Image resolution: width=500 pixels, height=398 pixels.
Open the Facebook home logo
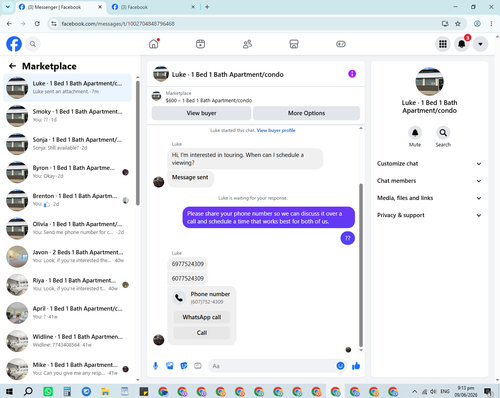tap(14, 44)
